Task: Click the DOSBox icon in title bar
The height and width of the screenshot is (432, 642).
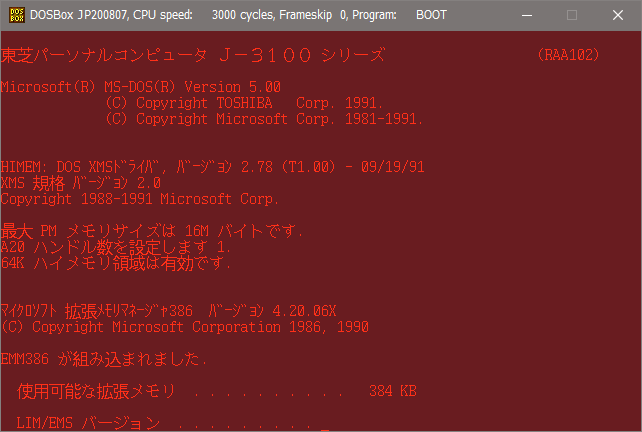Action: pos(17,15)
